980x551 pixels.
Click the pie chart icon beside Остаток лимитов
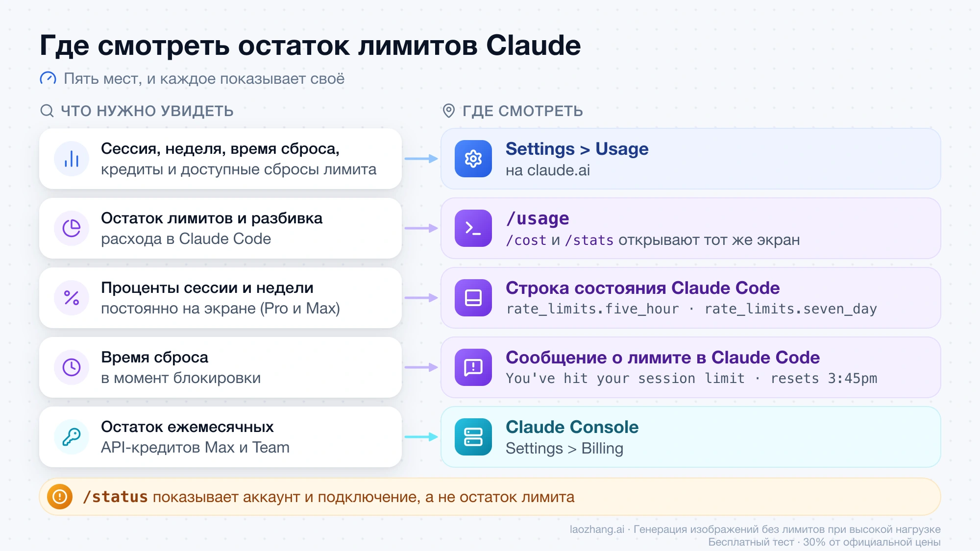pos(72,228)
